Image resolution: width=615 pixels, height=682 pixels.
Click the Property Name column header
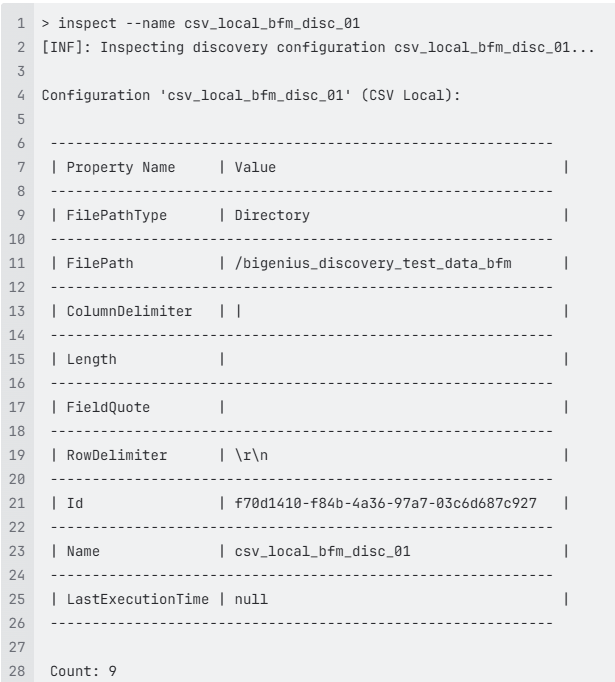120,167
